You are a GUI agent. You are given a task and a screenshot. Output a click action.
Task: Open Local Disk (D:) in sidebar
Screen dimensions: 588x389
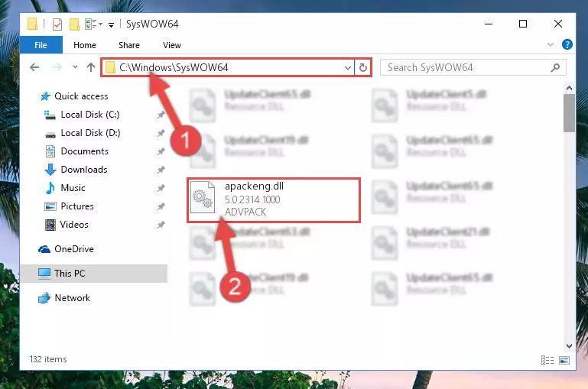click(x=90, y=133)
